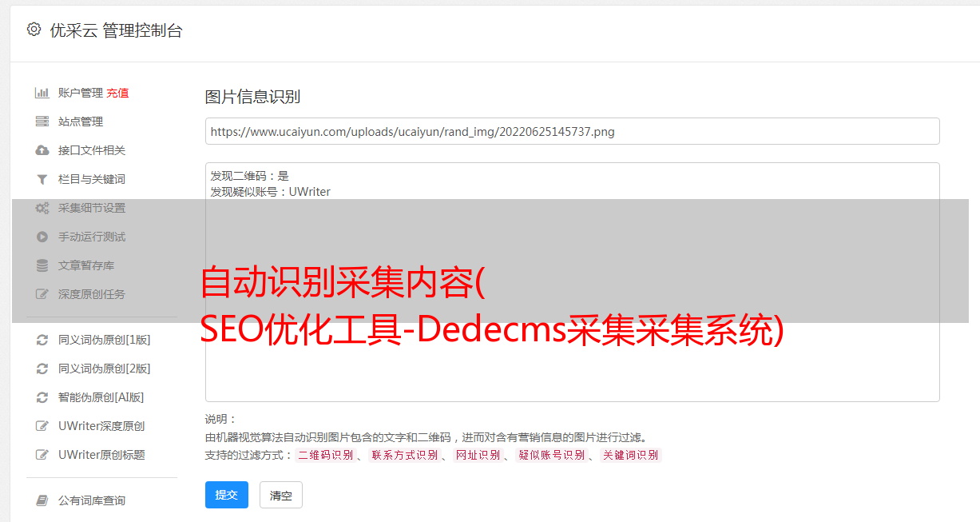Viewport: 980px width, 522px height.
Task: Open 栏目与关键词 menu item
Action: [92, 179]
